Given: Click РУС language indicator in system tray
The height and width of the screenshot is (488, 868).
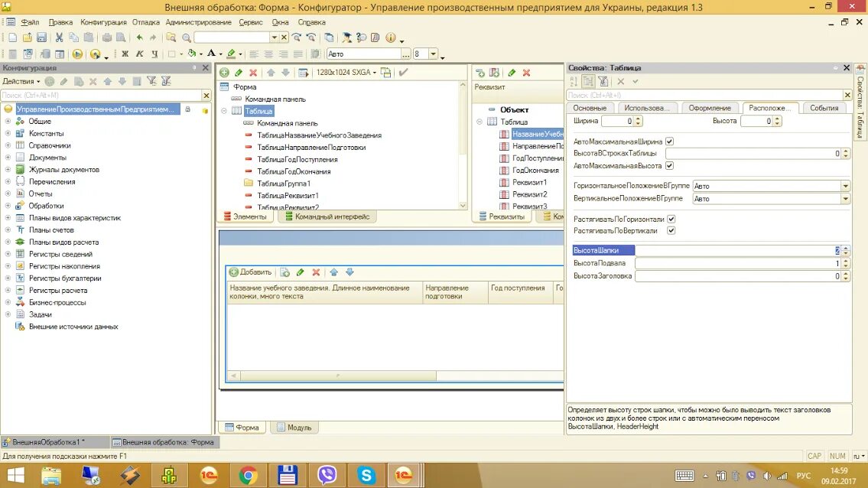Looking at the screenshot, I should 803,475.
